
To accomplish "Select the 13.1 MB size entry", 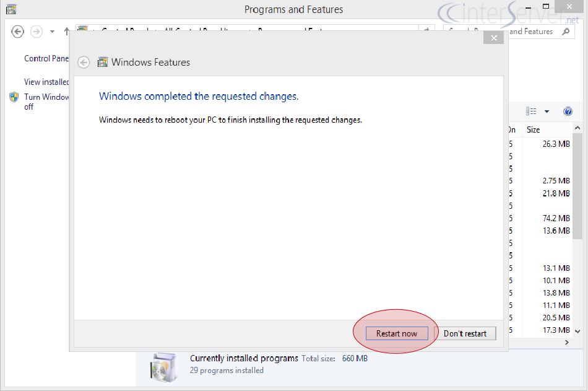I will [x=556, y=268].
